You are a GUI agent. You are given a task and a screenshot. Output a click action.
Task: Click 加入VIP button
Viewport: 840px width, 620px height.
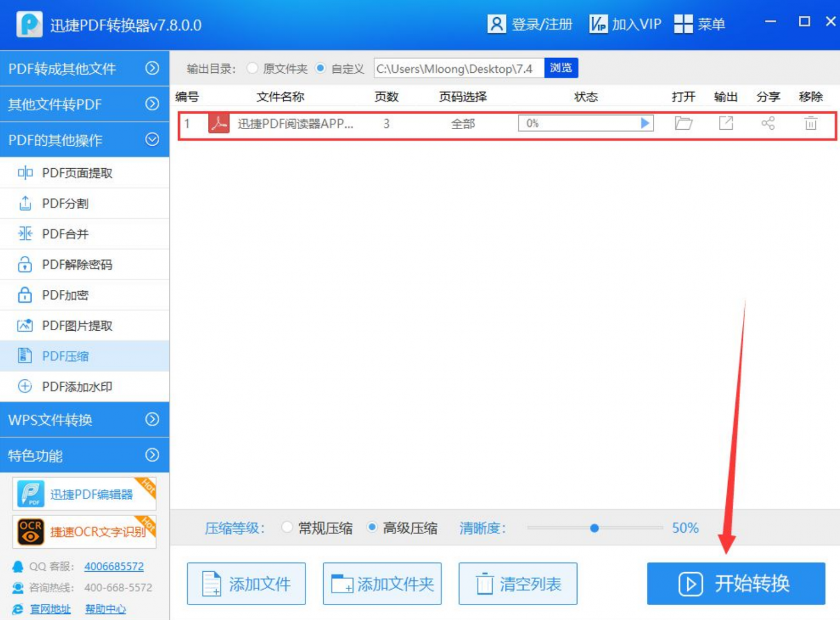coord(625,24)
